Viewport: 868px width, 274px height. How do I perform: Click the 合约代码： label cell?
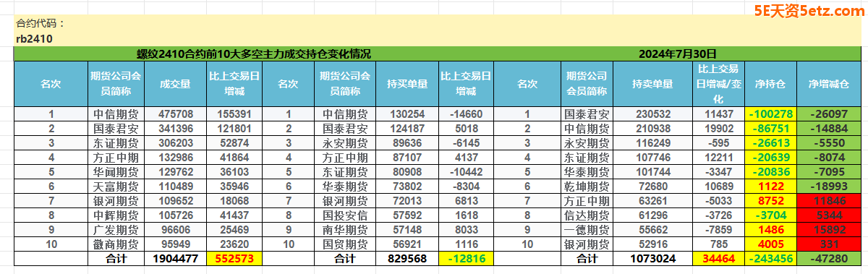point(41,23)
